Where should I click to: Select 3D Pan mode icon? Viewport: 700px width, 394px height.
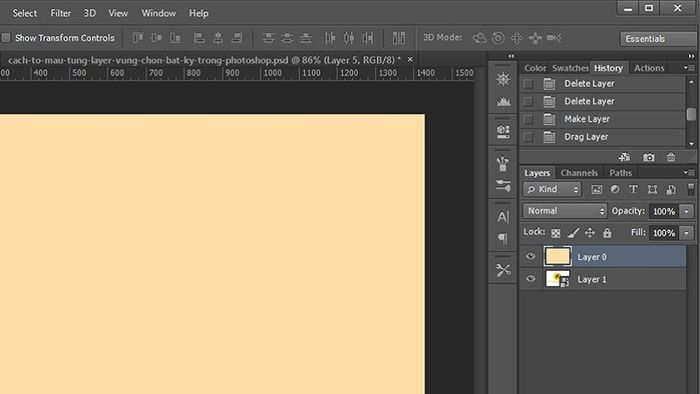(517, 38)
